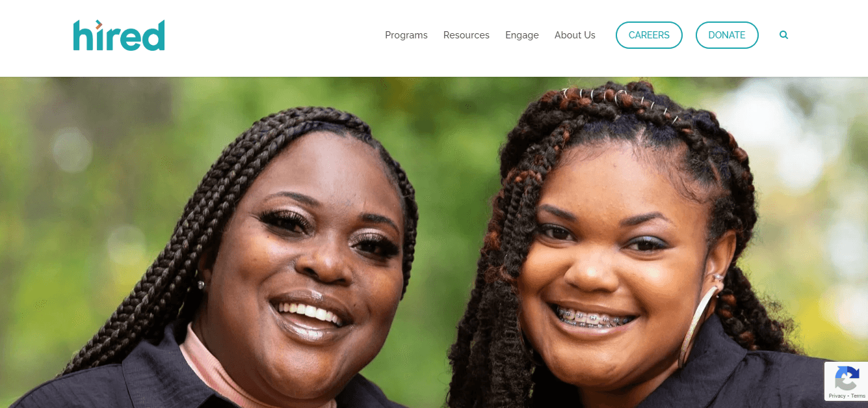868x408 pixels.
Task: Open the reCAPTCHA Terms link
Action: pyautogui.click(x=858, y=396)
